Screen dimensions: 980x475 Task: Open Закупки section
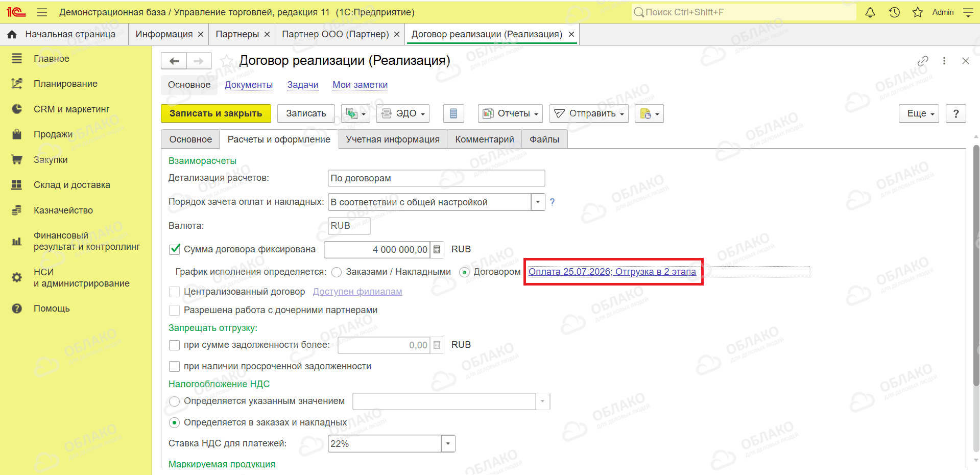coord(51,160)
